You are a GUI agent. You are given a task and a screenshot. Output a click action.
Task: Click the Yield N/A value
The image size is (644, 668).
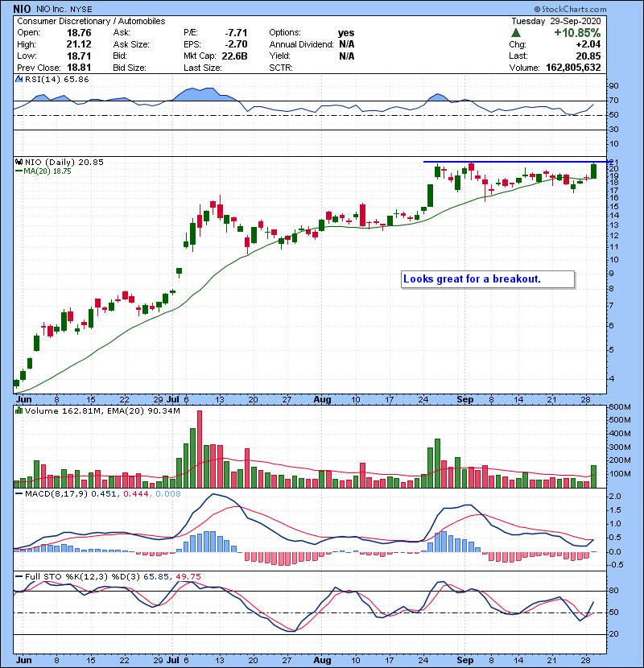346,56
